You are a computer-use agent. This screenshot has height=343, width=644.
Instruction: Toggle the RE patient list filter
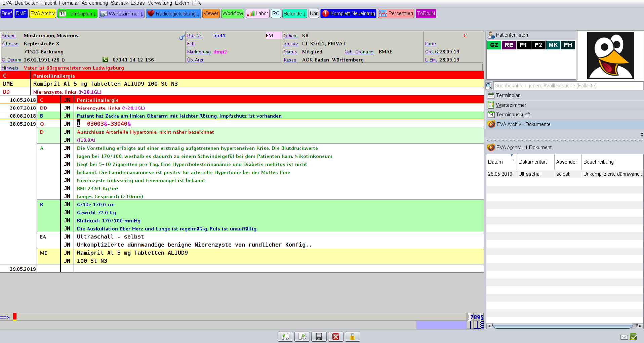509,45
